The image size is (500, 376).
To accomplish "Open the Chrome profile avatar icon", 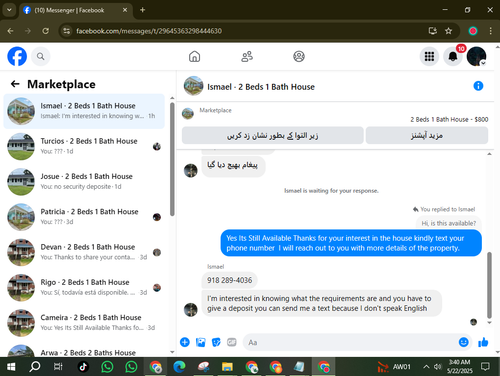I will pos(473,31).
